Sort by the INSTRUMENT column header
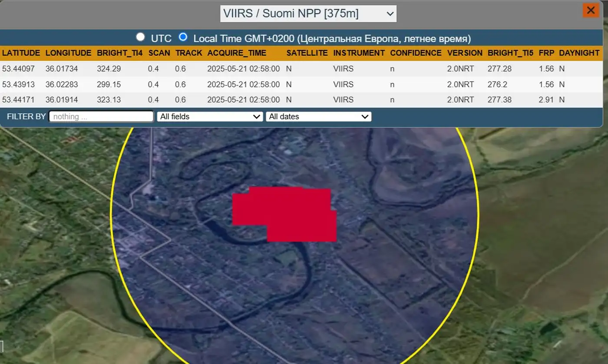Screen dimensions: 608x364 click(x=359, y=53)
